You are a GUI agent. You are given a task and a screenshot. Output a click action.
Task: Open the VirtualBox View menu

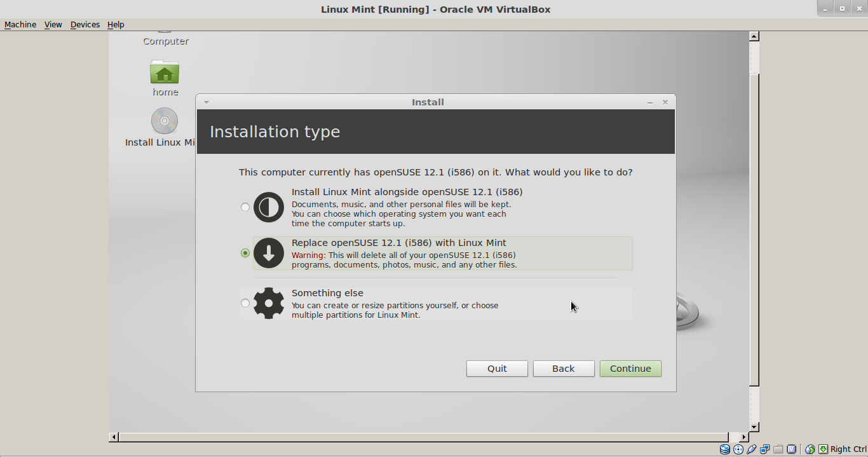click(53, 24)
